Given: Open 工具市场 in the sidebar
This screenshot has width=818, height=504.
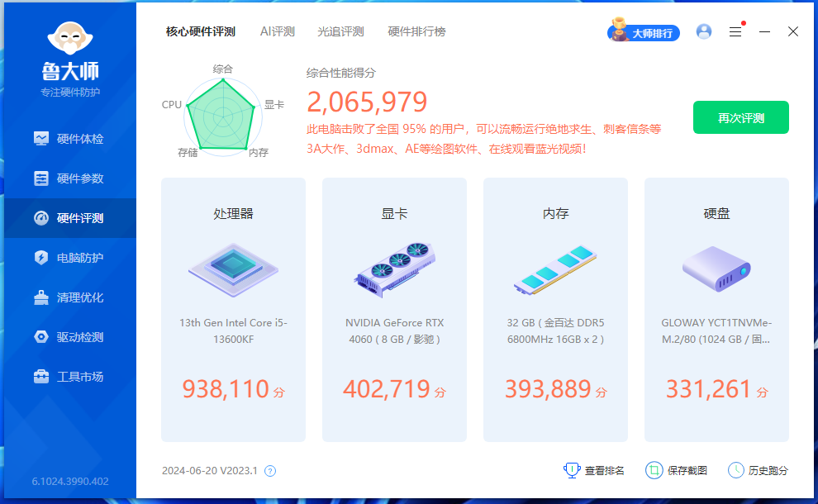Looking at the screenshot, I should [x=70, y=377].
